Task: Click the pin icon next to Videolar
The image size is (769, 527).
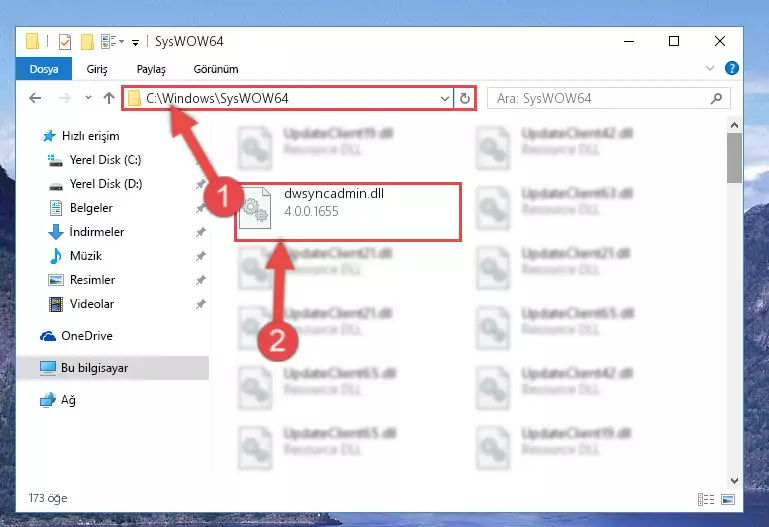Action: coord(200,304)
